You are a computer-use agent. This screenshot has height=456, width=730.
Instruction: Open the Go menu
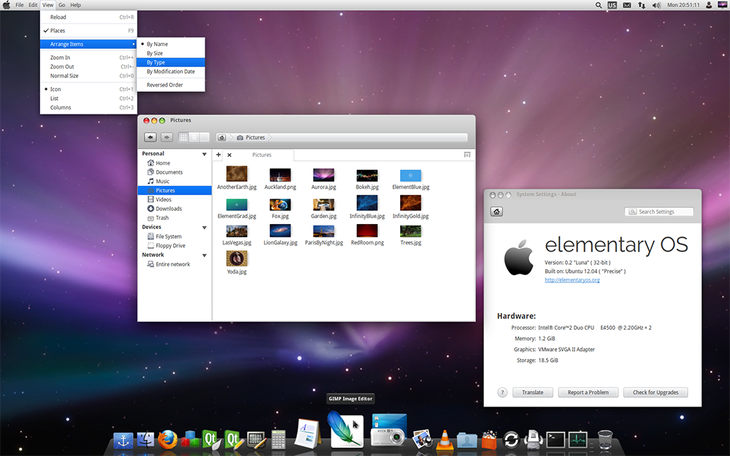tap(61, 5)
